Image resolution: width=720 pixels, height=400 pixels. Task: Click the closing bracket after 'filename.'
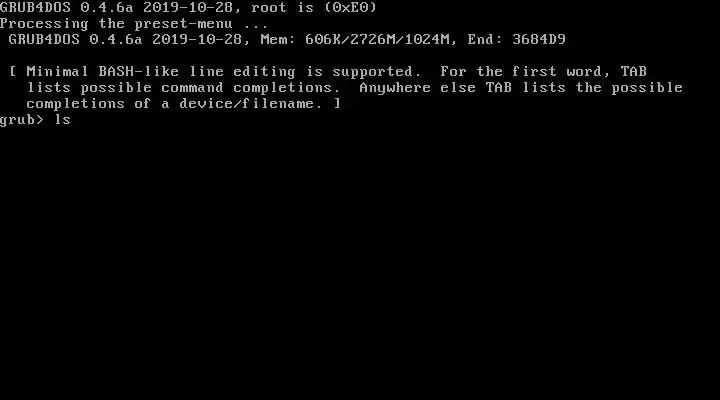pyautogui.click(x=337, y=104)
